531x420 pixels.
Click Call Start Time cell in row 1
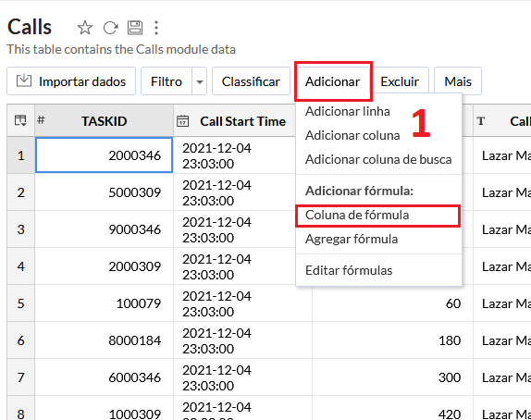[235, 155]
